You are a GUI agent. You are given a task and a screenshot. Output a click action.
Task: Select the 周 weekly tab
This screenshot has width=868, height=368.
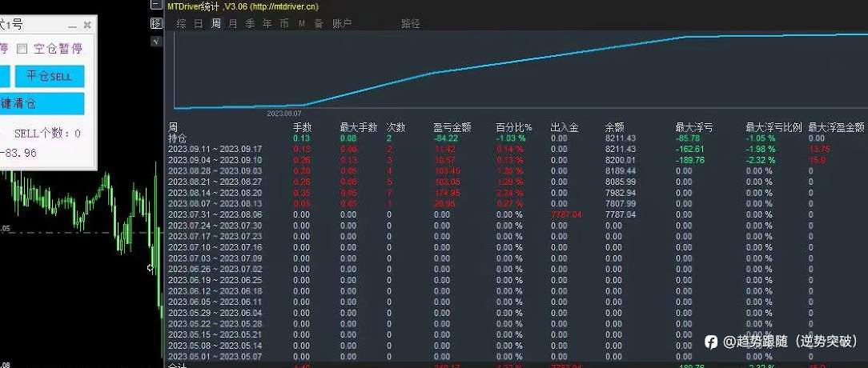click(x=216, y=23)
